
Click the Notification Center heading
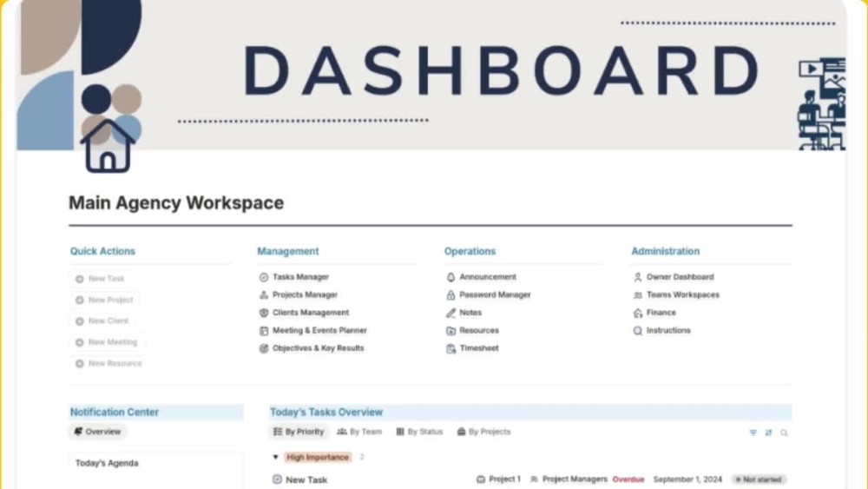tap(114, 412)
